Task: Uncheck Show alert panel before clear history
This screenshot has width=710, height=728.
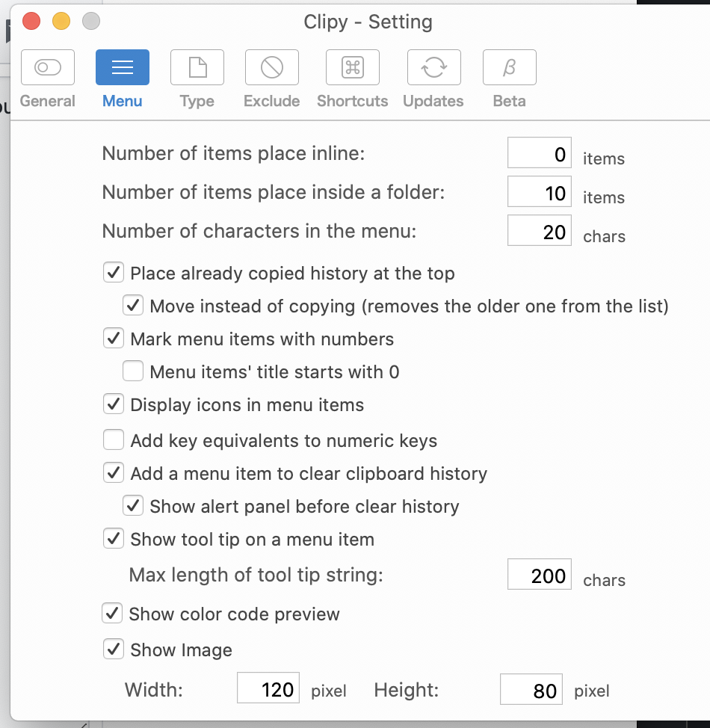Action: [x=133, y=505]
